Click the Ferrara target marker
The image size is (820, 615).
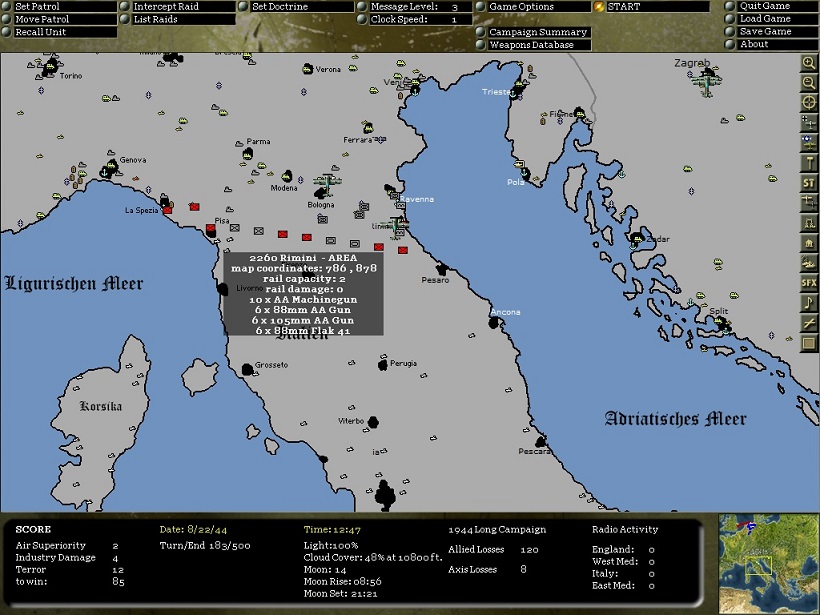(368, 127)
